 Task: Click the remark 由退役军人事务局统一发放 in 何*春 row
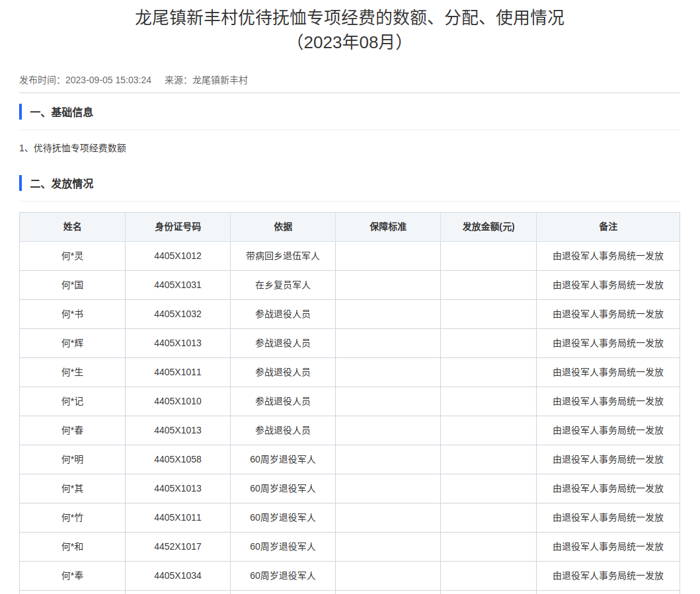[x=608, y=431]
